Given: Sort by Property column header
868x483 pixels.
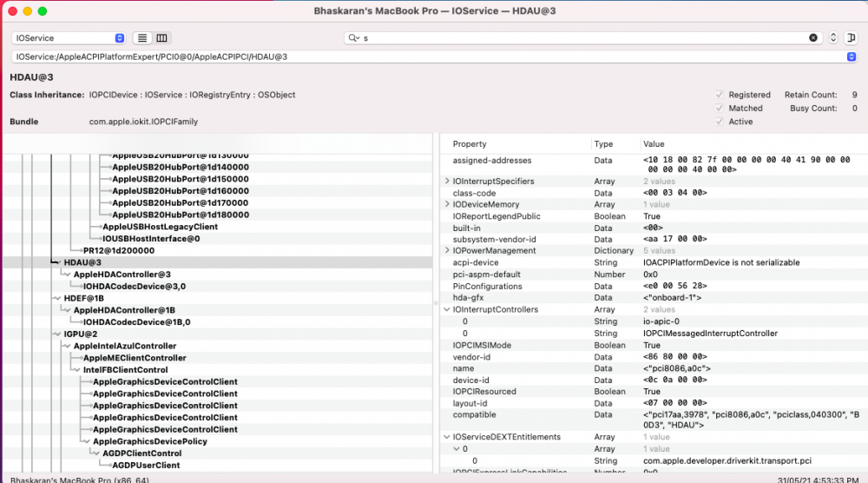Looking at the screenshot, I should click(470, 144).
